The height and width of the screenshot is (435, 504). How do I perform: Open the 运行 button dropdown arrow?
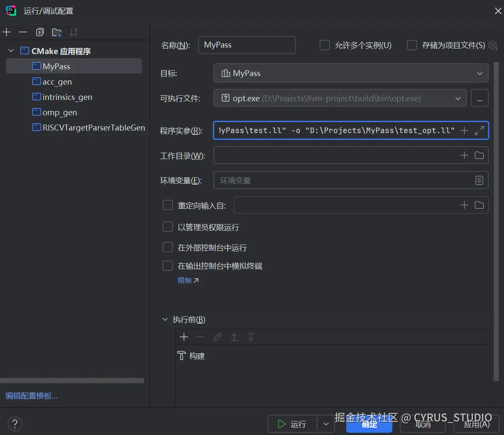pyautogui.click(x=326, y=424)
